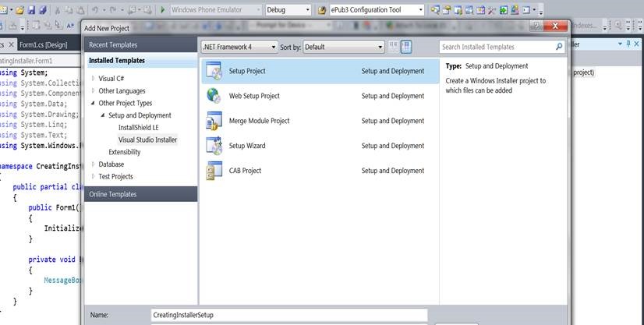Select the Setup Project template icon
Screen dimensions: 644x325
pos(214,72)
